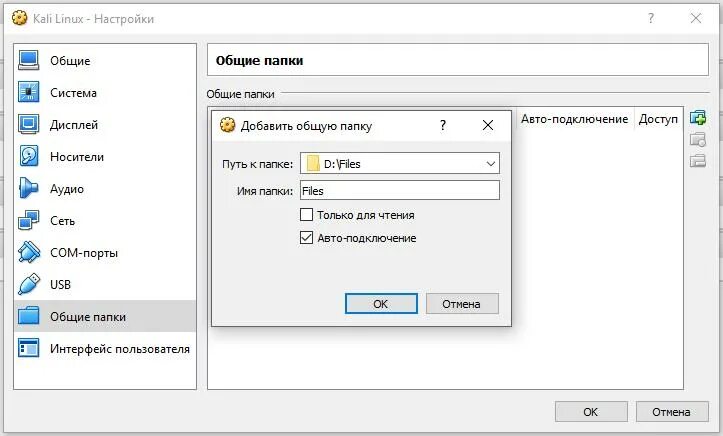
Task: Click the edit shared folder icon
Action: pos(698,139)
